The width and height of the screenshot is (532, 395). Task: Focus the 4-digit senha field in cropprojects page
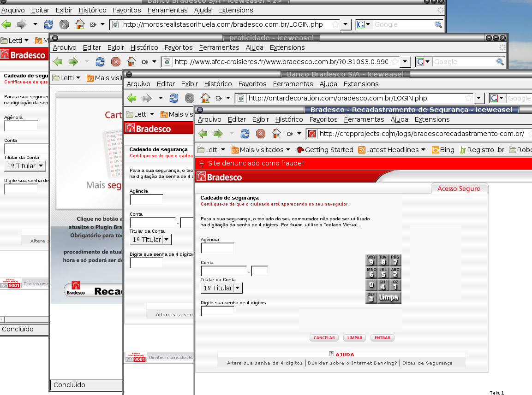[217, 311]
